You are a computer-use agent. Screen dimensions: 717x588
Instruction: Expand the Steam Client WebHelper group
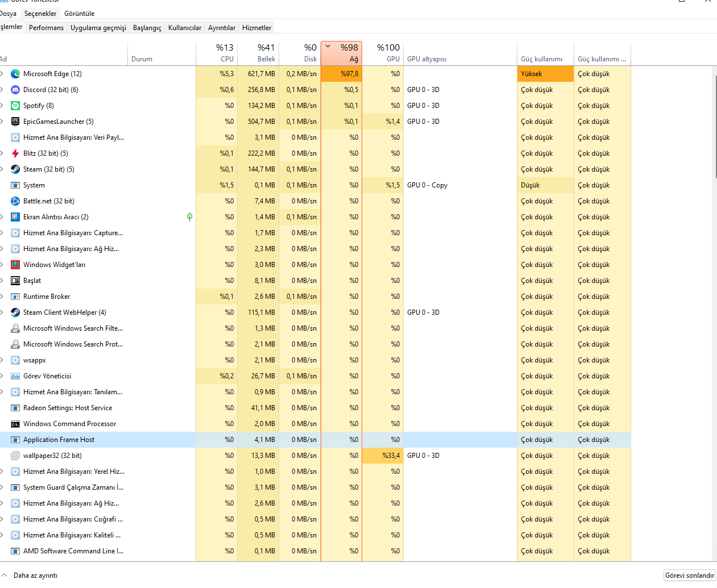point(2,312)
